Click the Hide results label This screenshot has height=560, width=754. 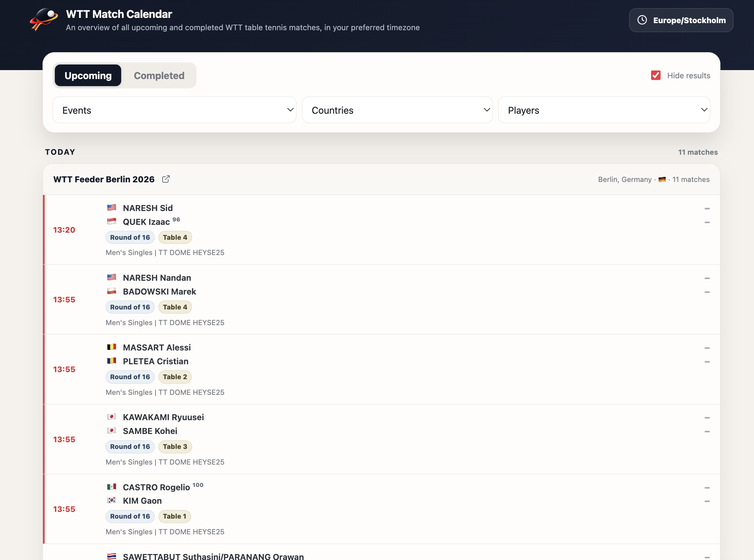point(689,75)
